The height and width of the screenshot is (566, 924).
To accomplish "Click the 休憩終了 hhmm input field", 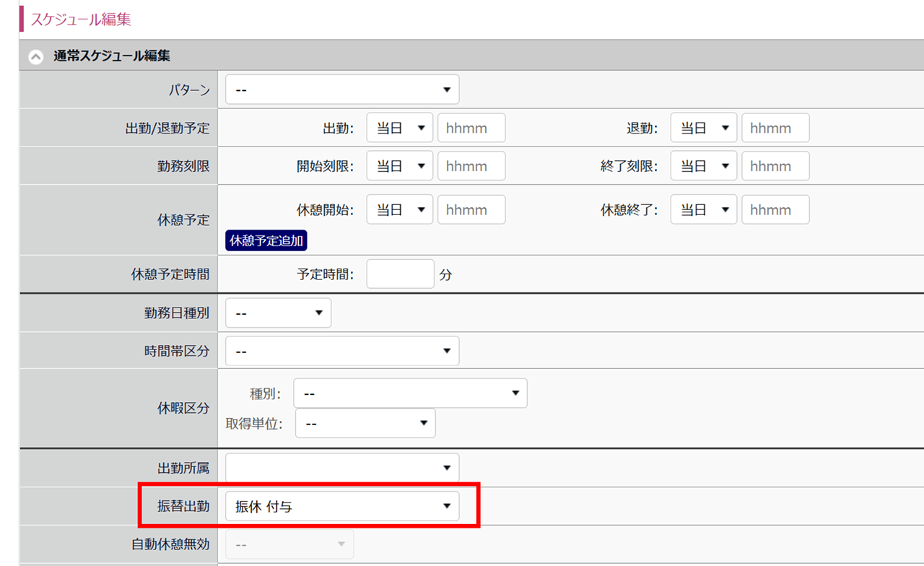I will [775, 209].
